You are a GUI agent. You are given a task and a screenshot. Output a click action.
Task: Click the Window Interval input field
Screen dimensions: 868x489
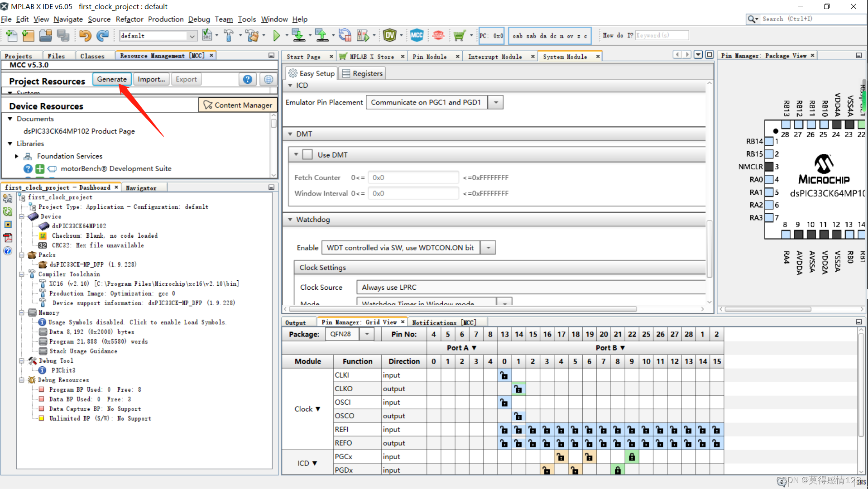tap(413, 193)
